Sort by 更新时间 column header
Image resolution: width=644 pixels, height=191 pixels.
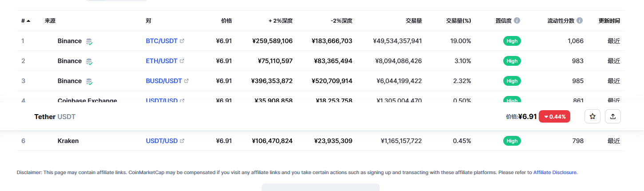pos(609,20)
